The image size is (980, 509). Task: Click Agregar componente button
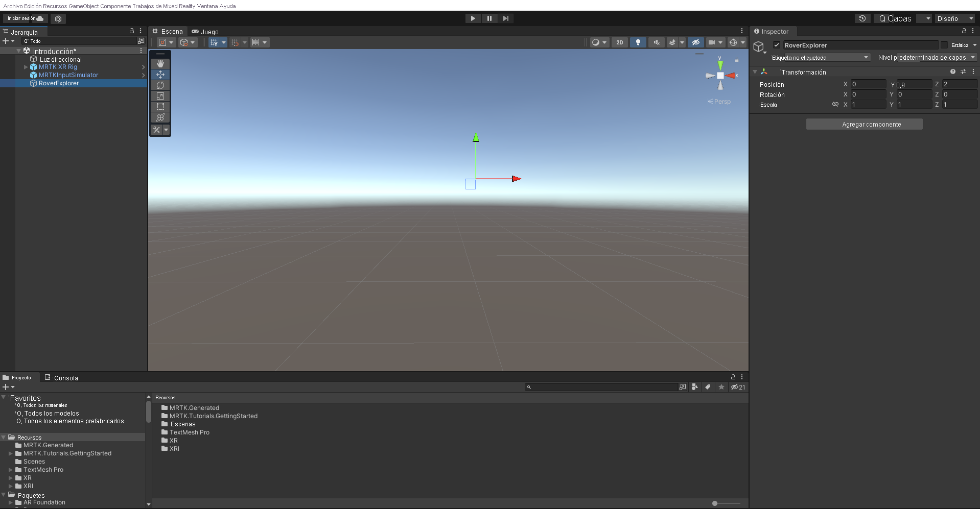click(x=864, y=124)
